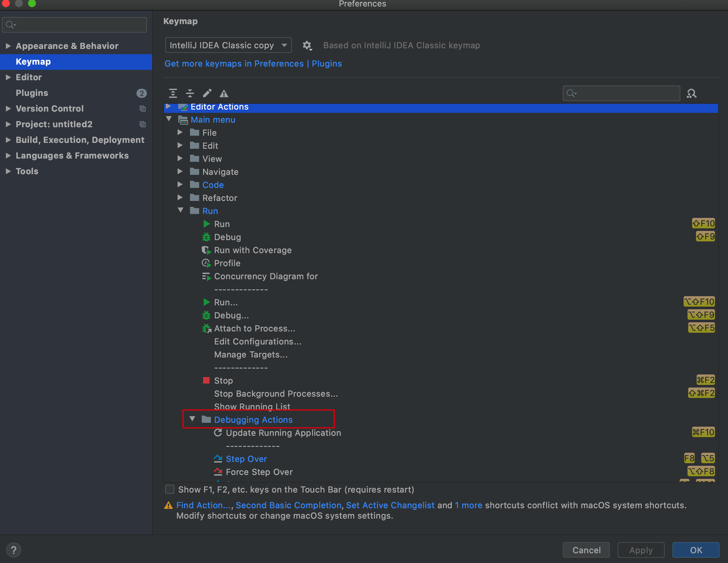Select Plugins in the settings sidebar
The height and width of the screenshot is (563, 728).
[x=76, y=93]
